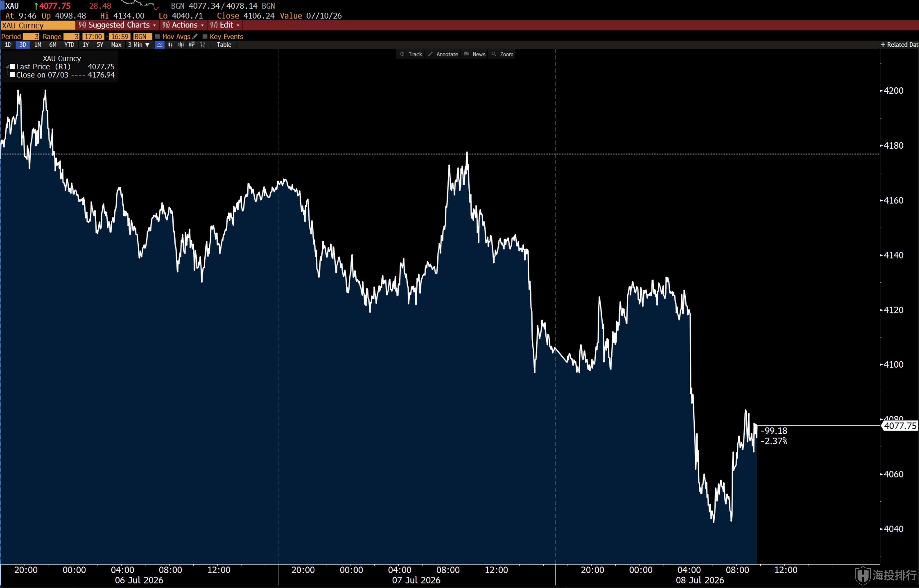Open the Table view

pos(224,45)
